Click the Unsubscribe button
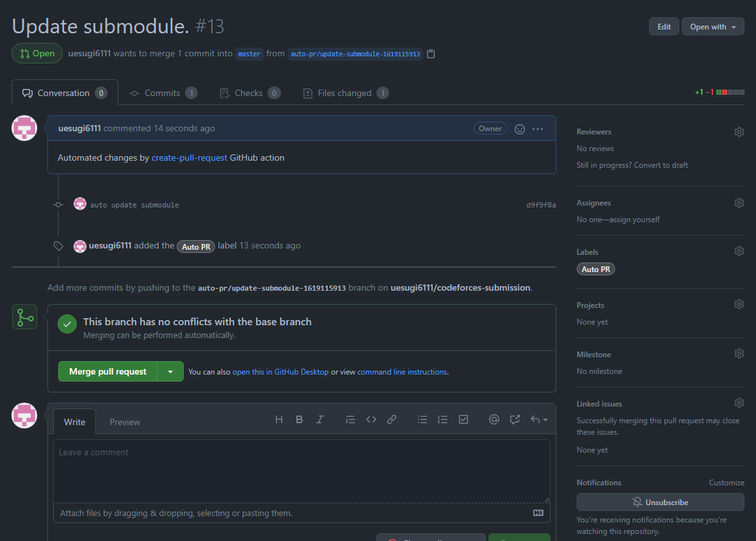This screenshot has width=756, height=541. pos(660,503)
